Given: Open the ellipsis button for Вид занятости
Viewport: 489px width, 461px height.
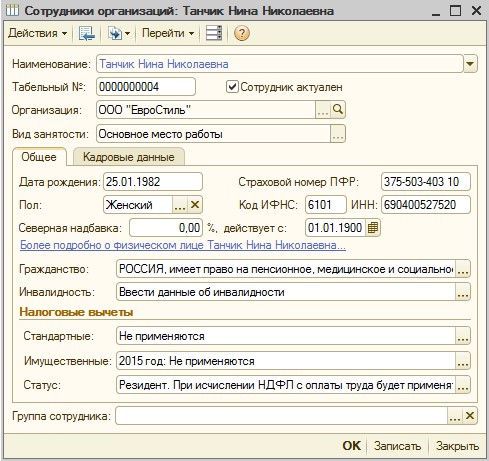Looking at the screenshot, I should pyautogui.click(x=338, y=134).
